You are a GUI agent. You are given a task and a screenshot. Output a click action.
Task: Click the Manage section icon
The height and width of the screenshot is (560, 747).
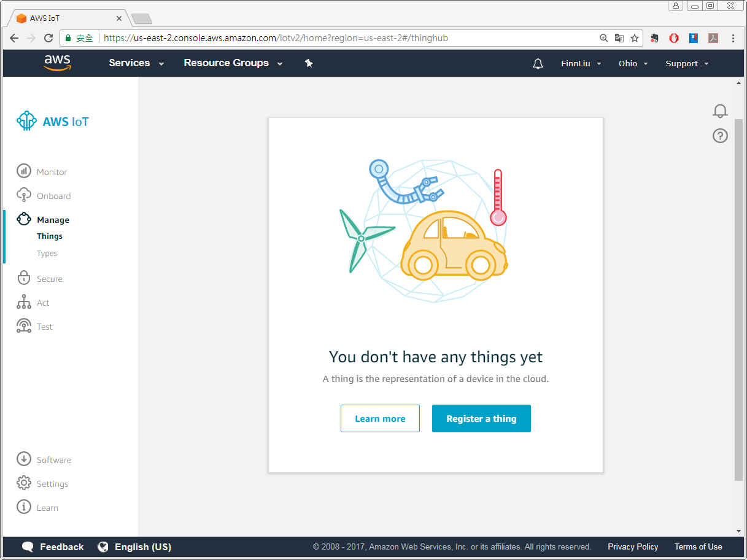pyautogui.click(x=24, y=219)
